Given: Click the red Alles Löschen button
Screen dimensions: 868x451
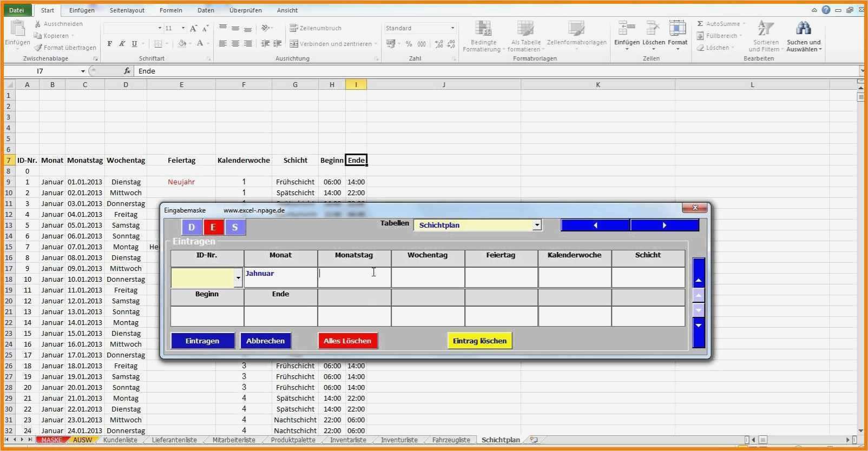Looking at the screenshot, I should point(347,341).
